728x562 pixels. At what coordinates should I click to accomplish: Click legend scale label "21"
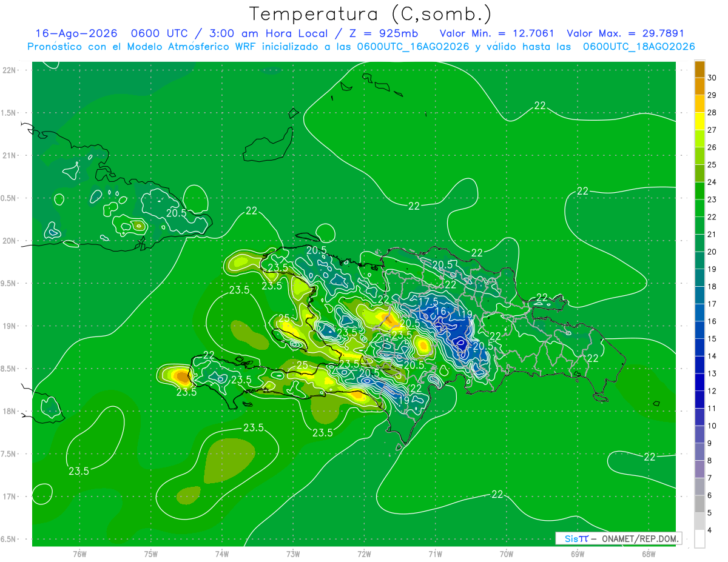click(x=712, y=234)
